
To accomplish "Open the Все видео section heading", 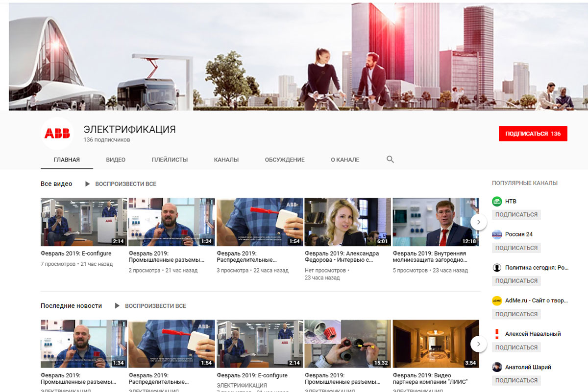I will 56,184.
